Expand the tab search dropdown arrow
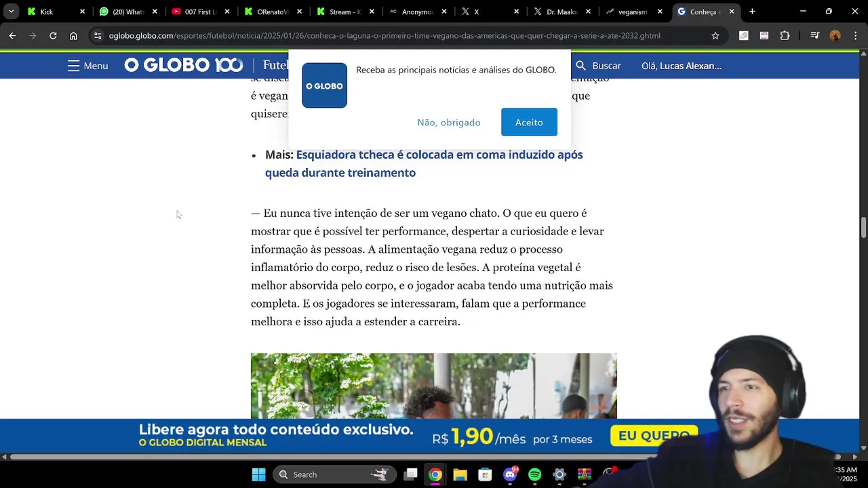 (11, 12)
